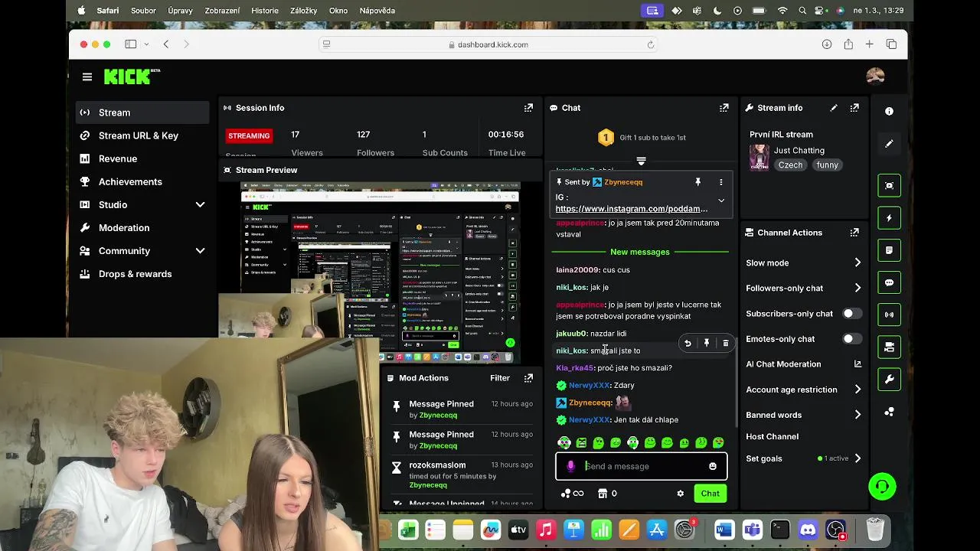Open the pinned Instagram link

pyautogui.click(x=631, y=209)
